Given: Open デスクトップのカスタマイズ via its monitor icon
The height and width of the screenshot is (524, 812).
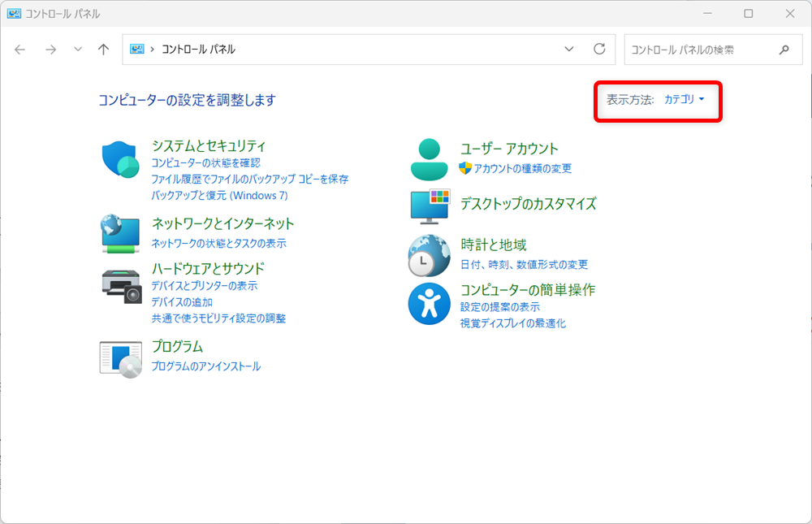Looking at the screenshot, I should point(429,206).
